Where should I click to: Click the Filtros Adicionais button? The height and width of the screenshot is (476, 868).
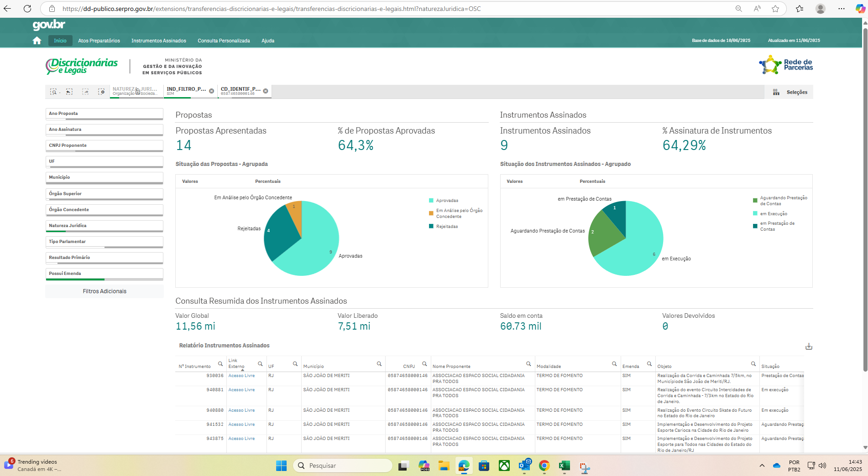[x=105, y=291]
